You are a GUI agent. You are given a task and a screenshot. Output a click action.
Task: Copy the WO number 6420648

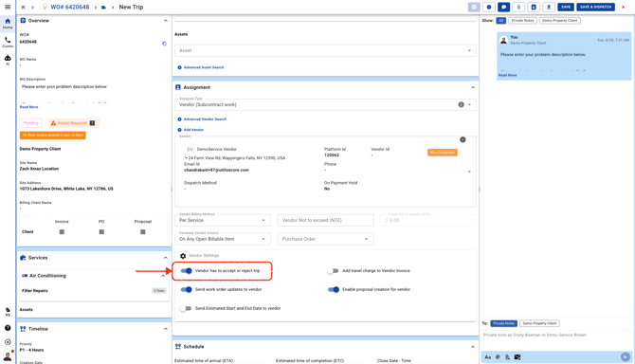164,44
